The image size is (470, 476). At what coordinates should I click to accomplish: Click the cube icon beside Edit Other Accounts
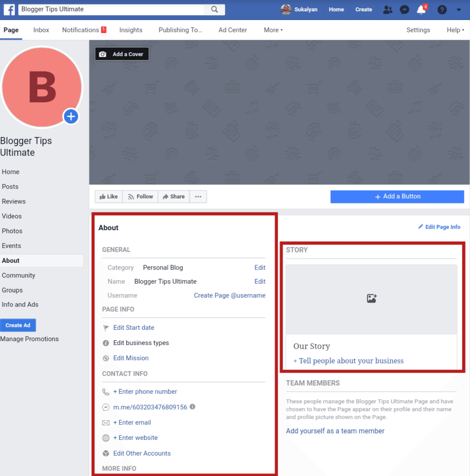pyautogui.click(x=106, y=453)
